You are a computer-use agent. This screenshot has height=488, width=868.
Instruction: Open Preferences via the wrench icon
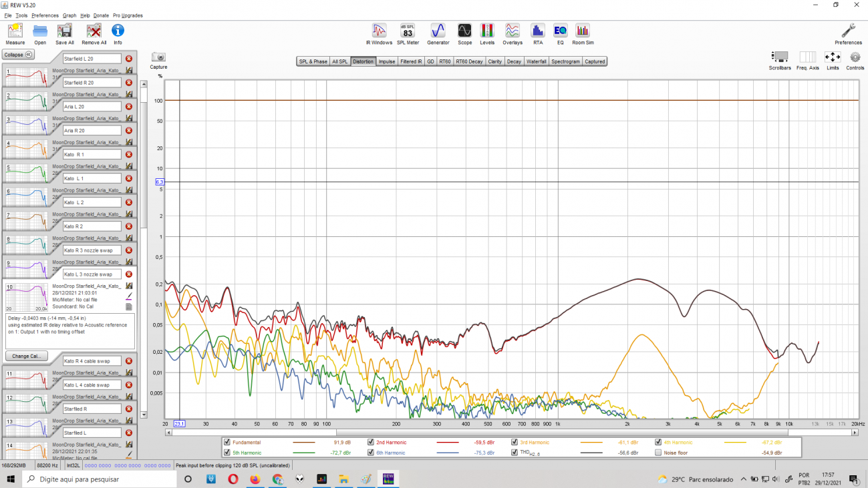point(848,34)
